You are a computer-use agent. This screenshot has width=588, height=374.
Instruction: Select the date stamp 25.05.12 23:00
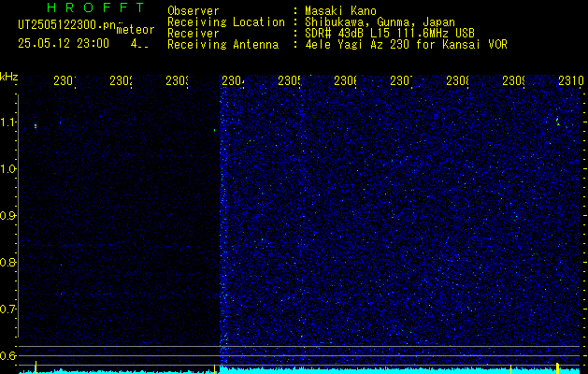[64, 44]
